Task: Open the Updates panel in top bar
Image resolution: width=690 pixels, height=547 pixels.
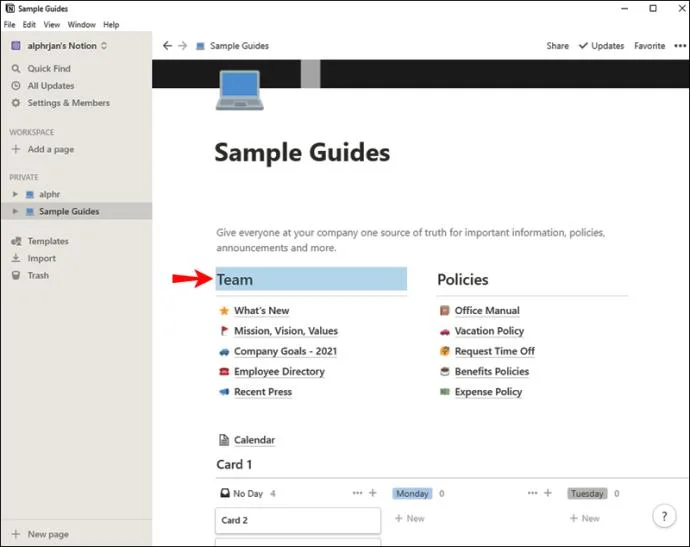Action: coord(602,46)
